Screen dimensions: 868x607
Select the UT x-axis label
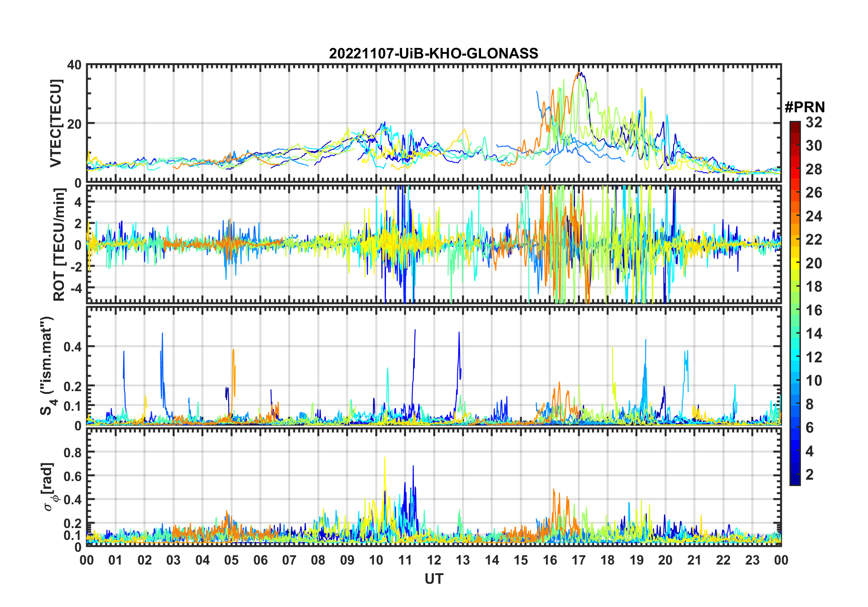[434, 579]
